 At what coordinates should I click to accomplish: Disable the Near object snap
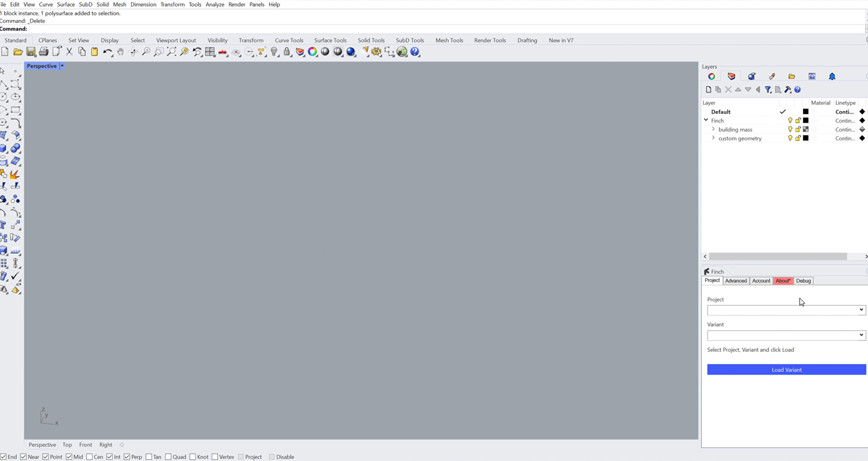(x=23, y=457)
